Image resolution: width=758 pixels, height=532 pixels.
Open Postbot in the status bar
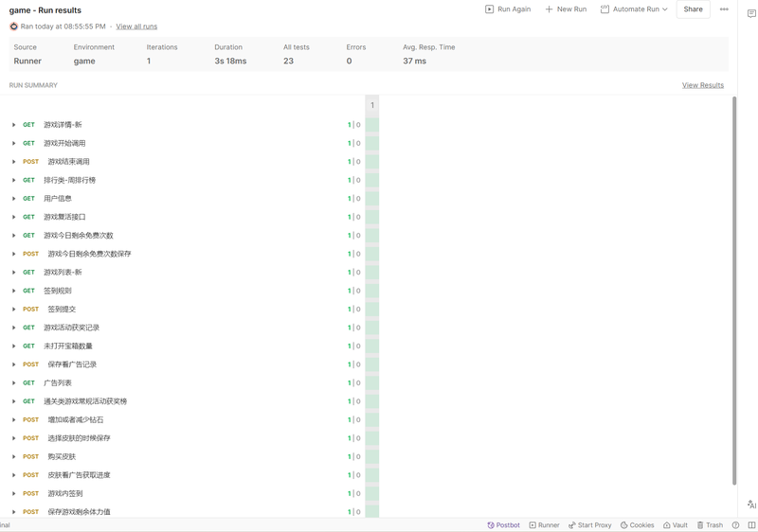pos(503,525)
